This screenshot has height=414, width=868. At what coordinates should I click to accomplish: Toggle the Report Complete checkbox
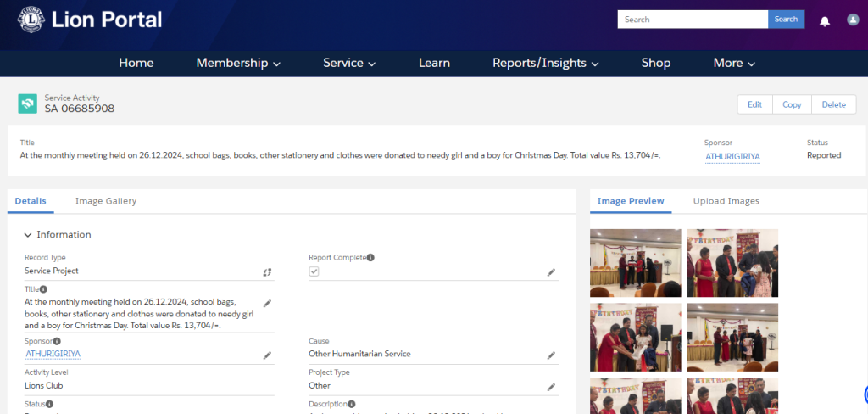(314, 271)
